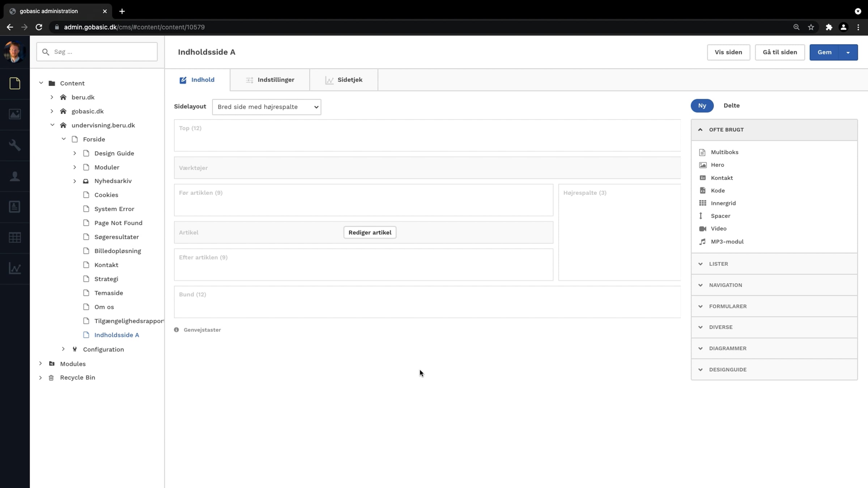Viewport: 868px width, 488px height.
Task: Click the Vis siden button
Action: click(728, 52)
